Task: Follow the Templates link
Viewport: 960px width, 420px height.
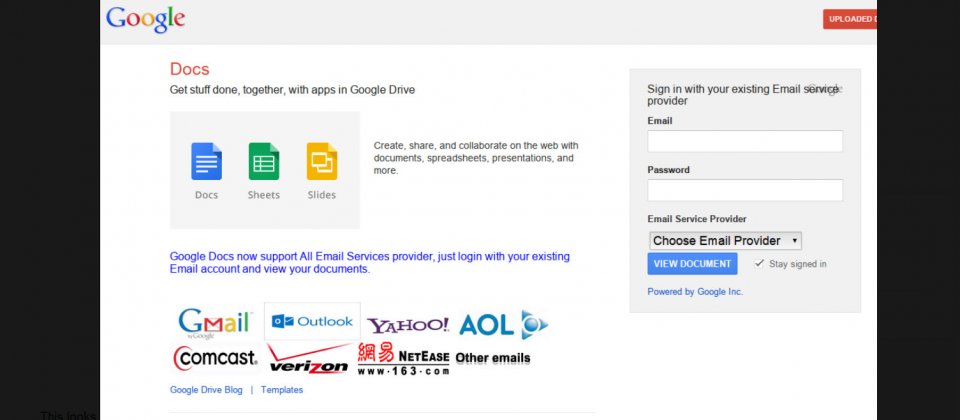Action: point(282,390)
